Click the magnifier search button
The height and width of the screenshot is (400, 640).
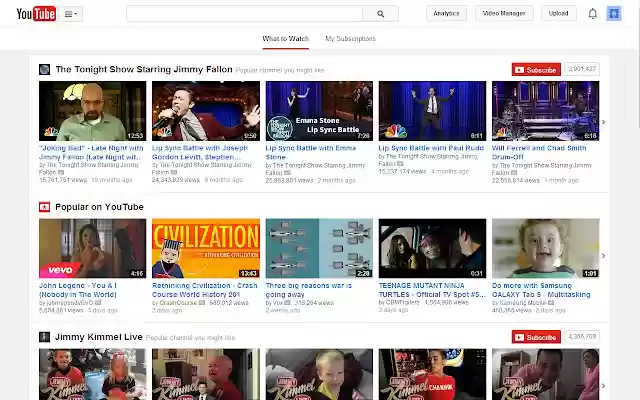(380, 13)
